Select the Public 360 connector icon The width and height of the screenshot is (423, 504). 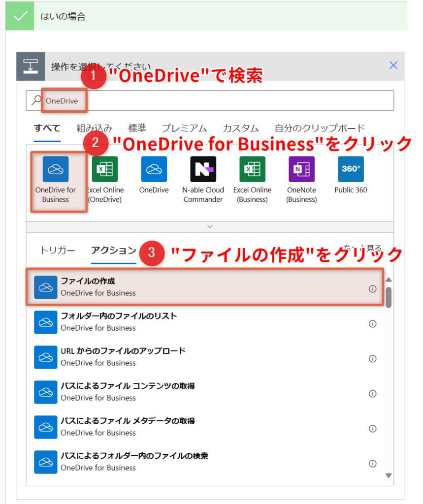[x=351, y=169]
